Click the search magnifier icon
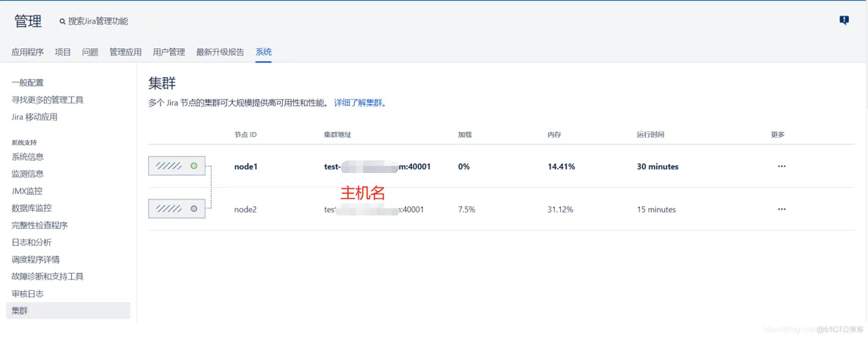The width and height of the screenshot is (868, 338). [62, 21]
